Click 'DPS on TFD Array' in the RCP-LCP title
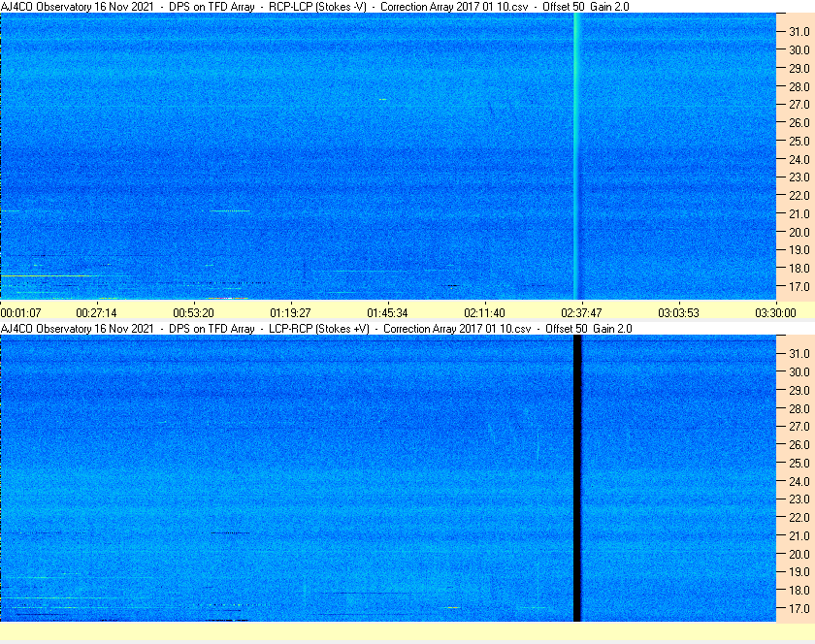Screen dimensions: 815x644 [212, 7]
